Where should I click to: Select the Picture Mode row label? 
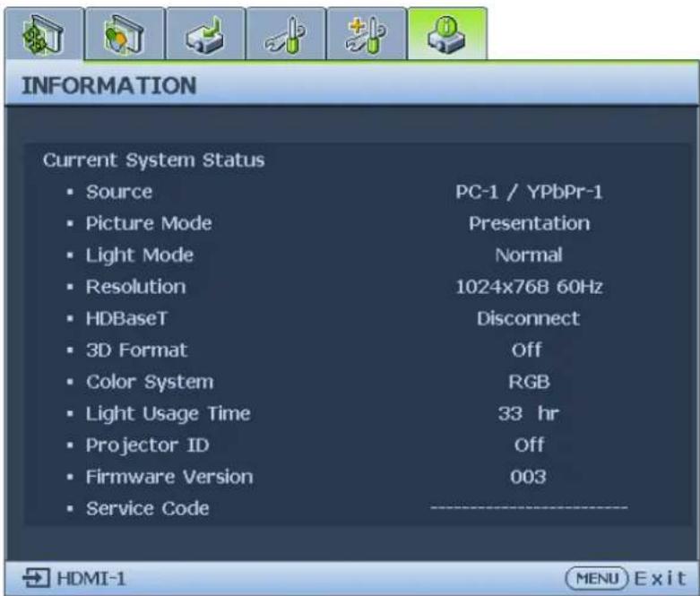click(x=149, y=223)
